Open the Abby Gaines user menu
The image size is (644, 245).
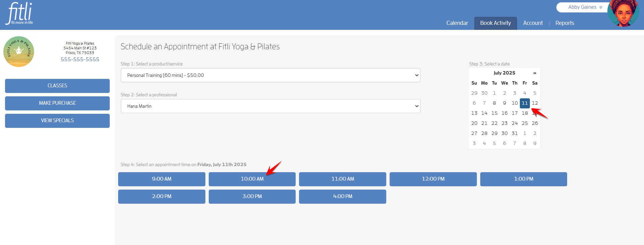pyautogui.click(x=585, y=7)
